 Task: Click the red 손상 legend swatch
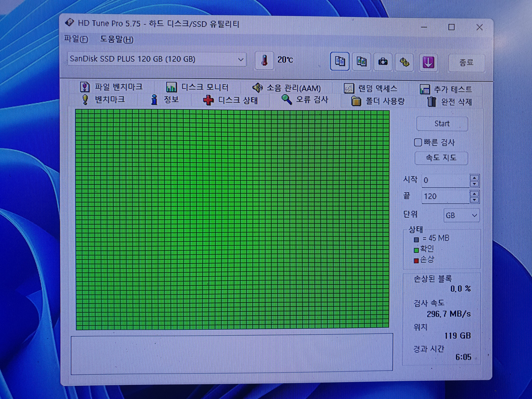(416, 261)
